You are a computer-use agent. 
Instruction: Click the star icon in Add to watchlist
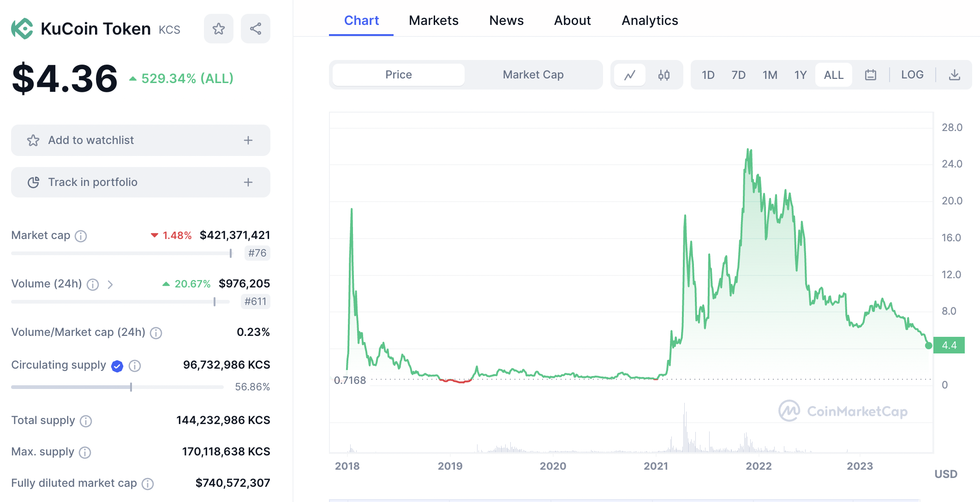click(x=33, y=140)
